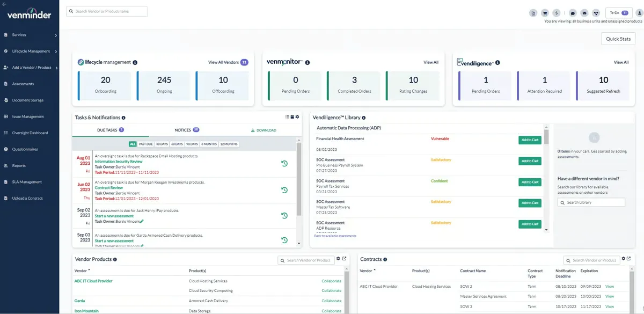Open the chat bubble icon in top bar
This screenshot has width=644, height=314.
(573, 13)
